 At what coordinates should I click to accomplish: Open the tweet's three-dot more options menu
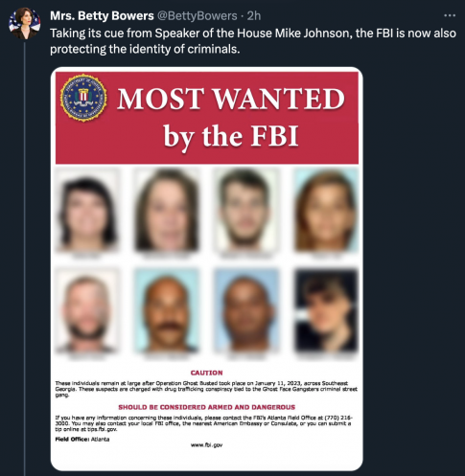click(450, 15)
